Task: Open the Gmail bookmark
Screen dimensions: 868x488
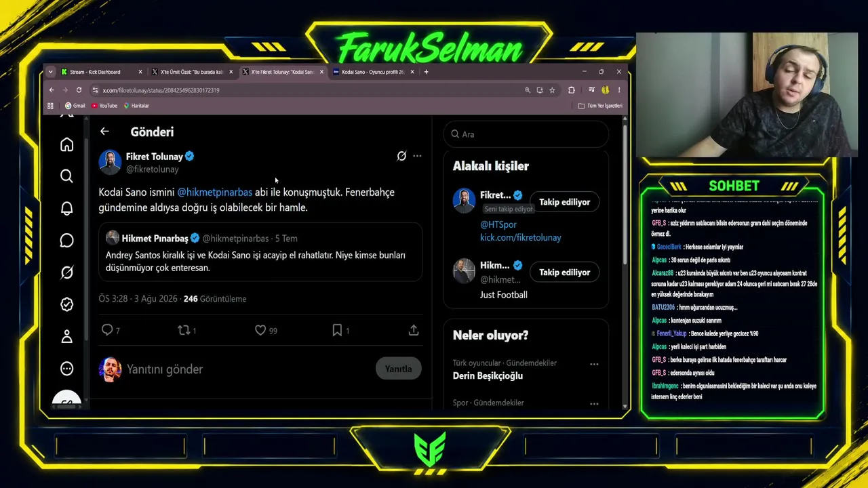Action: [x=75, y=106]
